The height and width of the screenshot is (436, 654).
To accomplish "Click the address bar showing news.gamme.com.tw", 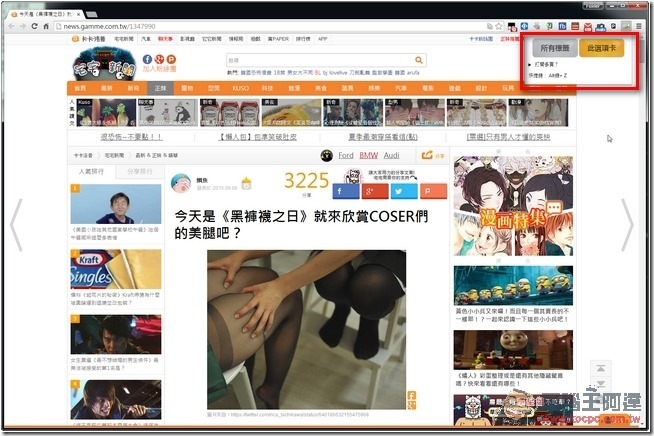I will coord(271,26).
